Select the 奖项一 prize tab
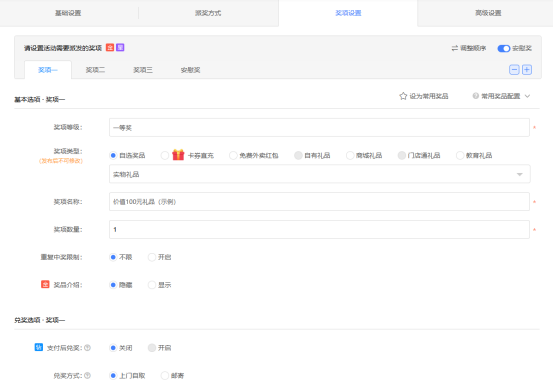 48,70
